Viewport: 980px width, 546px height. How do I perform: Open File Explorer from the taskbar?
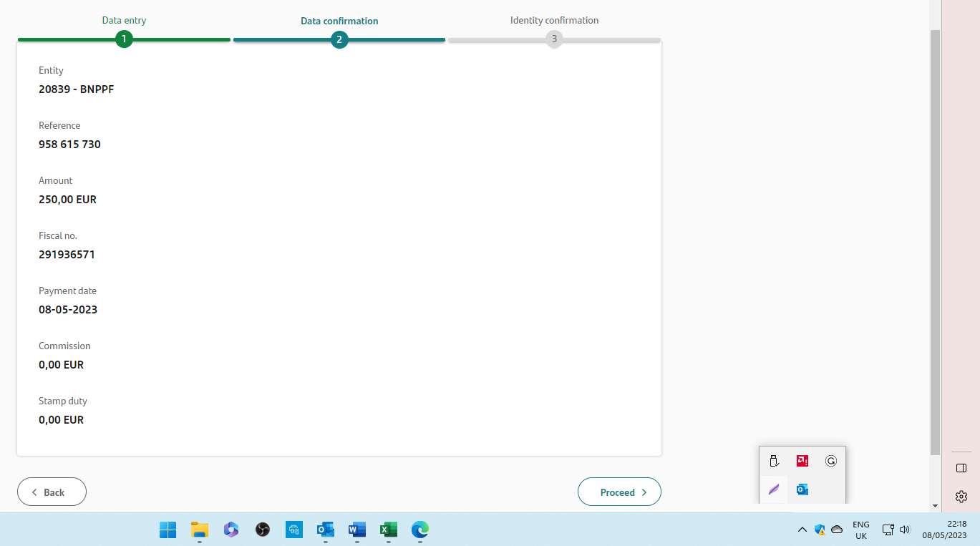point(199,530)
